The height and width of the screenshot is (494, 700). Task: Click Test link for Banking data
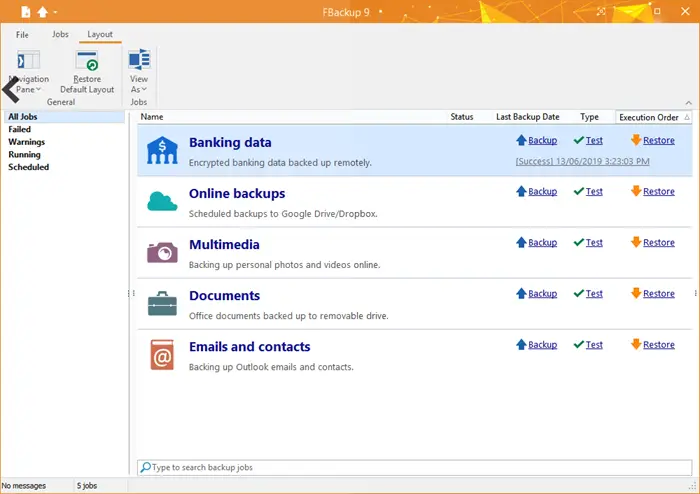pyautogui.click(x=594, y=140)
